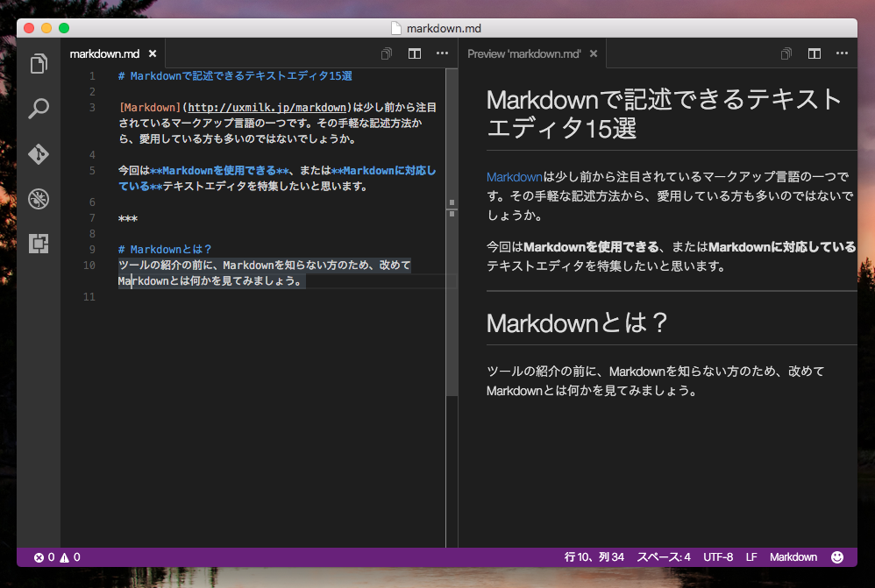Viewport: 875px width, 588px height.
Task: Open the Extensions view in activity bar
Action: pyautogui.click(x=39, y=244)
